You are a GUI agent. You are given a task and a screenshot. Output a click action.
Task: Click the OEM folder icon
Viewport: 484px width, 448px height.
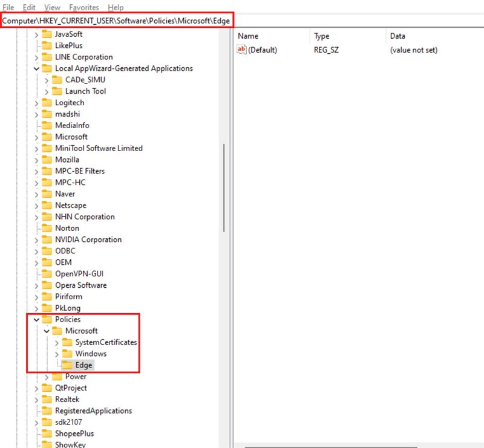[x=47, y=262]
